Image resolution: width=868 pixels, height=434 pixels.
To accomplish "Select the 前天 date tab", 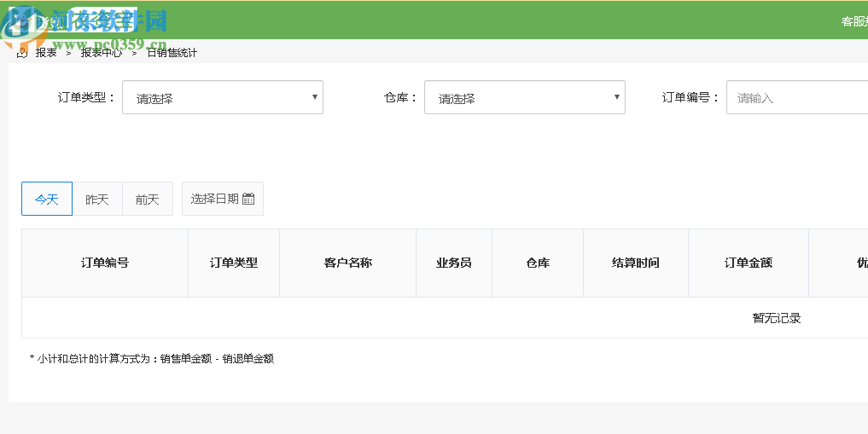I will pyautogui.click(x=148, y=199).
